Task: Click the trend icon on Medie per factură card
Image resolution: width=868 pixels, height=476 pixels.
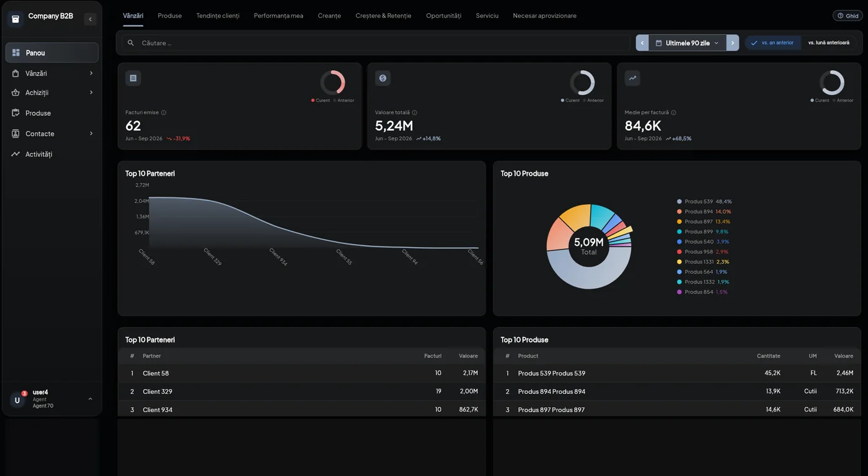Action: (x=632, y=78)
